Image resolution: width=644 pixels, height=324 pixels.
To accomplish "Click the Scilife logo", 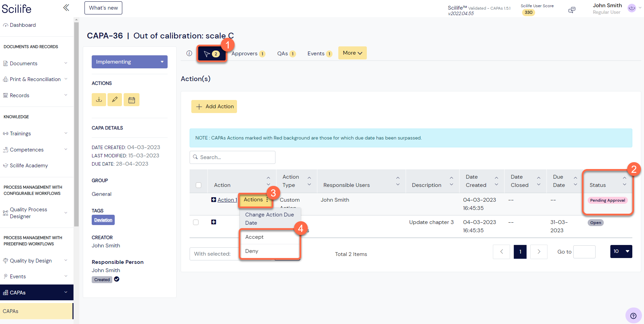I will (16, 9).
